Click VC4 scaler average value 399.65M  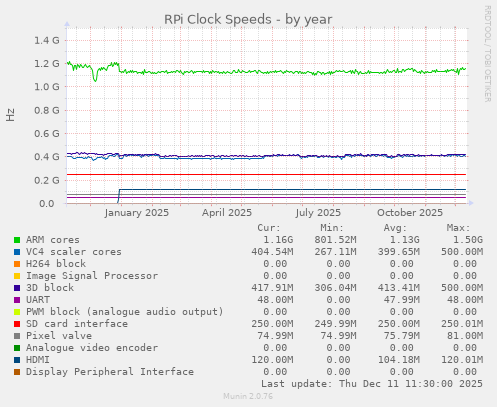tap(399, 252)
